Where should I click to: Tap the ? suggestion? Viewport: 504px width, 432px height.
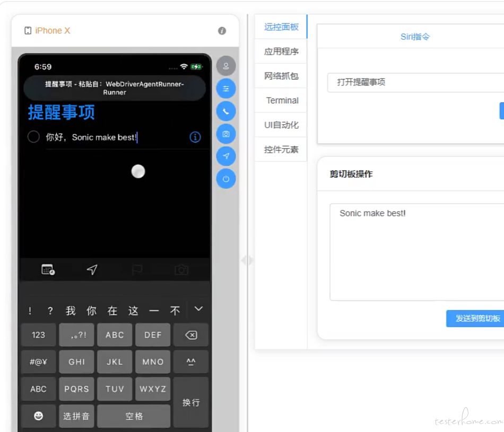tap(50, 311)
